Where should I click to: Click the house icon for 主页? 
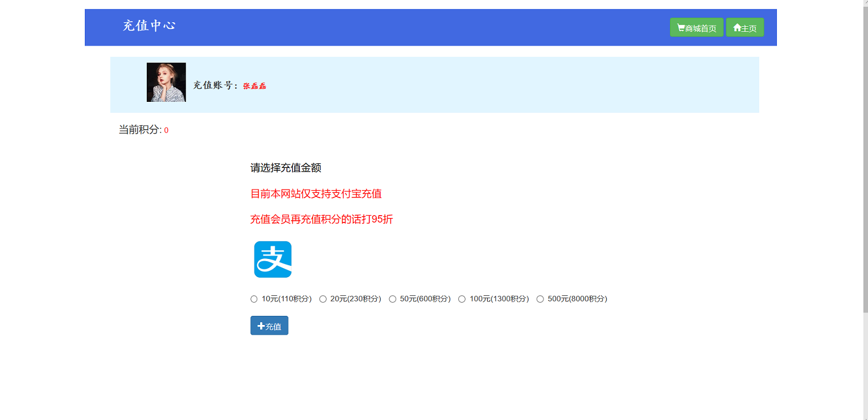point(737,28)
